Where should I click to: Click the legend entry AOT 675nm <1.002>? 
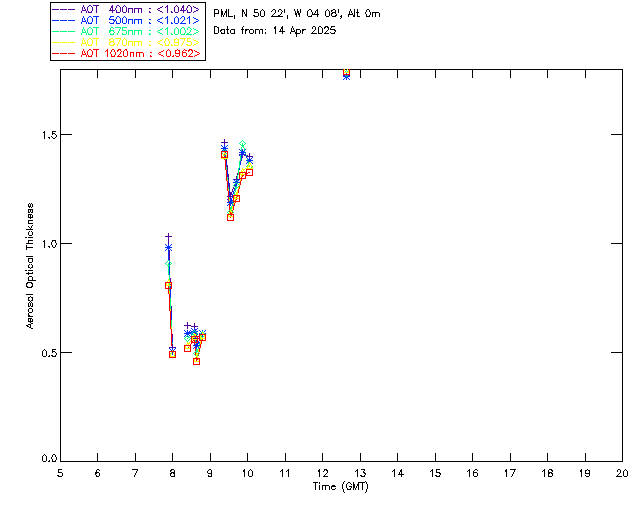click(x=126, y=31)
